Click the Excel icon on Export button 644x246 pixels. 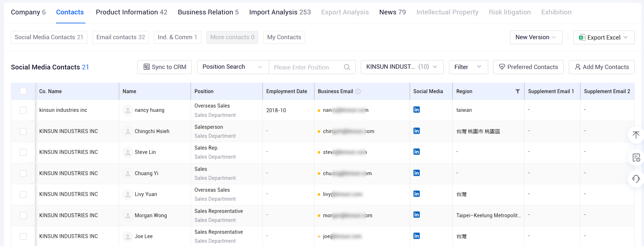click(x=582, y=37)
